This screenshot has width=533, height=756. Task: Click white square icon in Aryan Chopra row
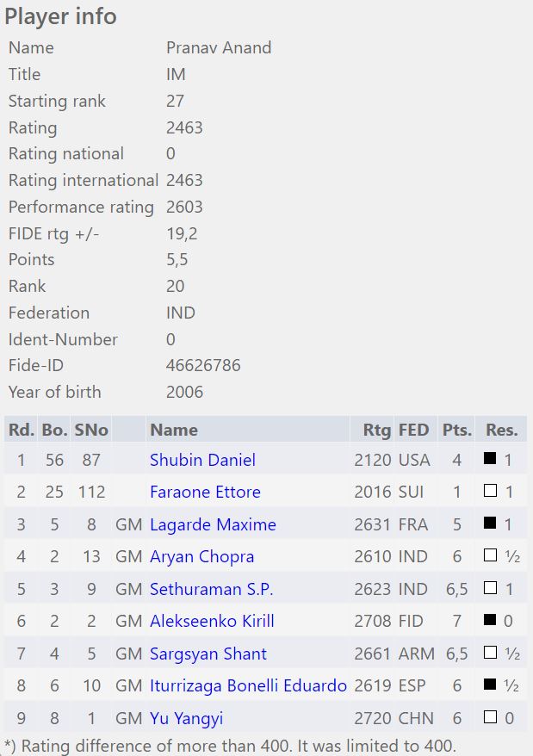point(490,556)
